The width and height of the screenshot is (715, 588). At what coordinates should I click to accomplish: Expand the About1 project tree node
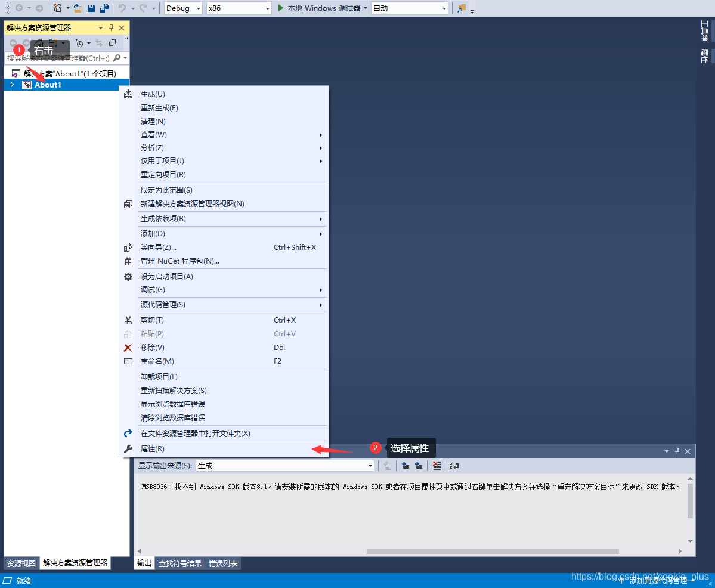13,85
